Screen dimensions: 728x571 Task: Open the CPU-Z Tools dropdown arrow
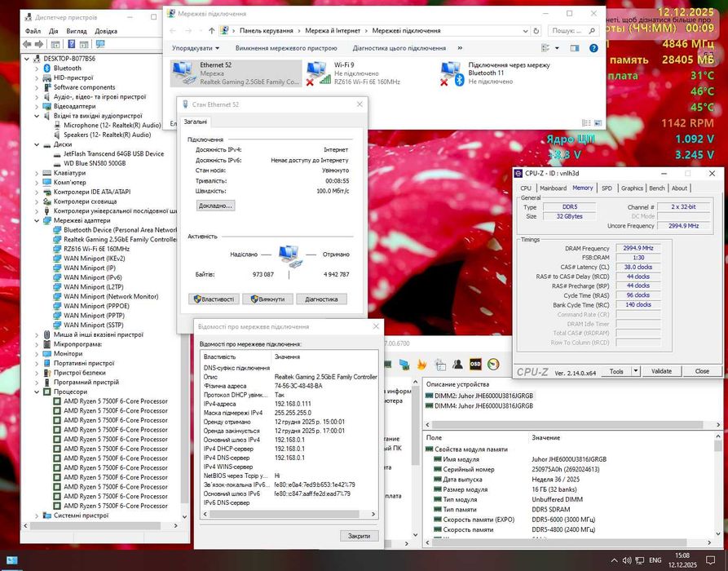[636, 371]
